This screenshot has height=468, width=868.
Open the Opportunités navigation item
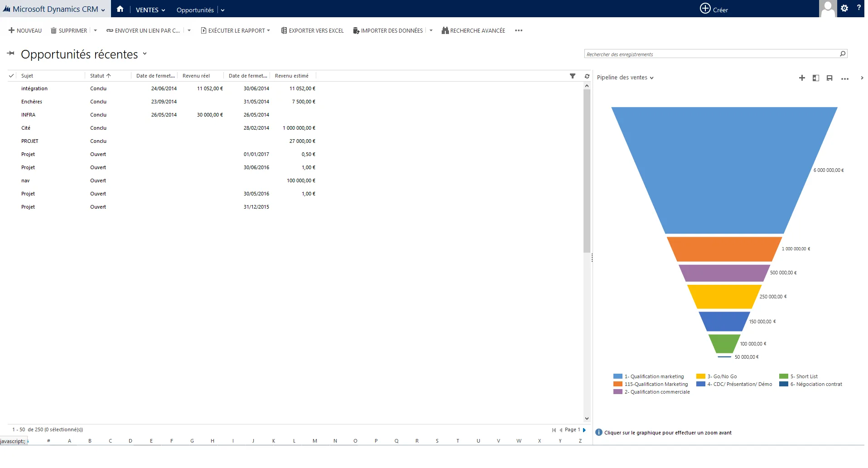[195, 10]
